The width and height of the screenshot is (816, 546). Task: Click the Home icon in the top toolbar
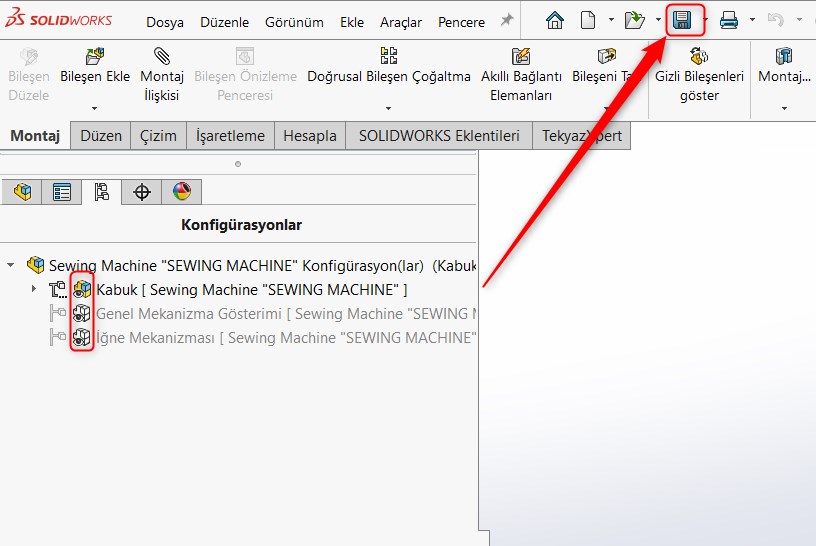554,20
